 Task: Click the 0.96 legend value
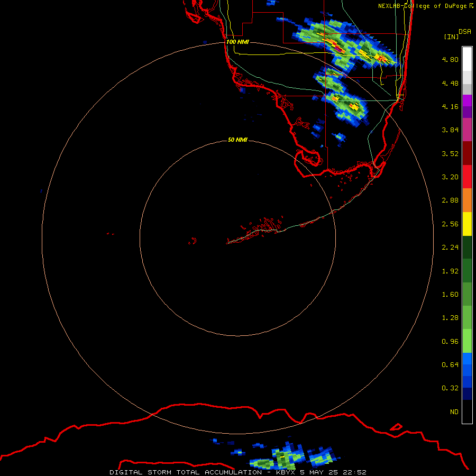(450, 342)
